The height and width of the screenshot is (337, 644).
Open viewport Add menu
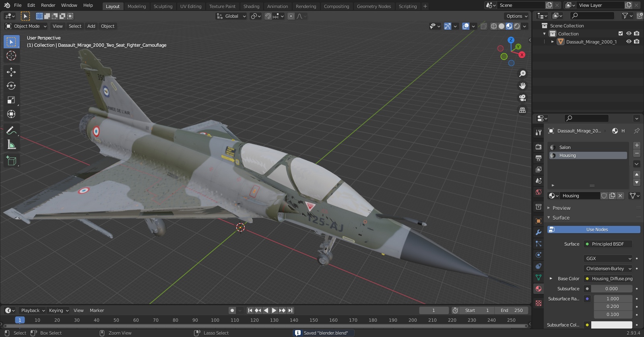point(91,26)
